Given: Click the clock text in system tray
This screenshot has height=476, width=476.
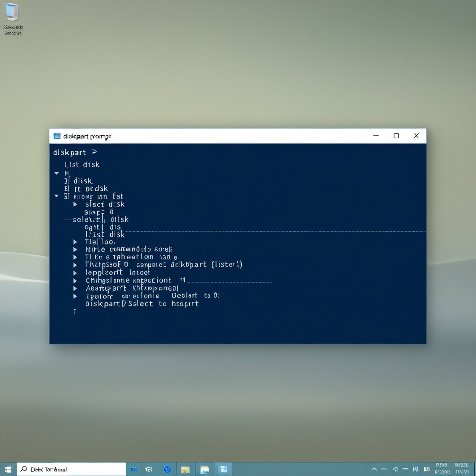Looking at the screenshot, I should pyautogui.click(x=442, y=468).
